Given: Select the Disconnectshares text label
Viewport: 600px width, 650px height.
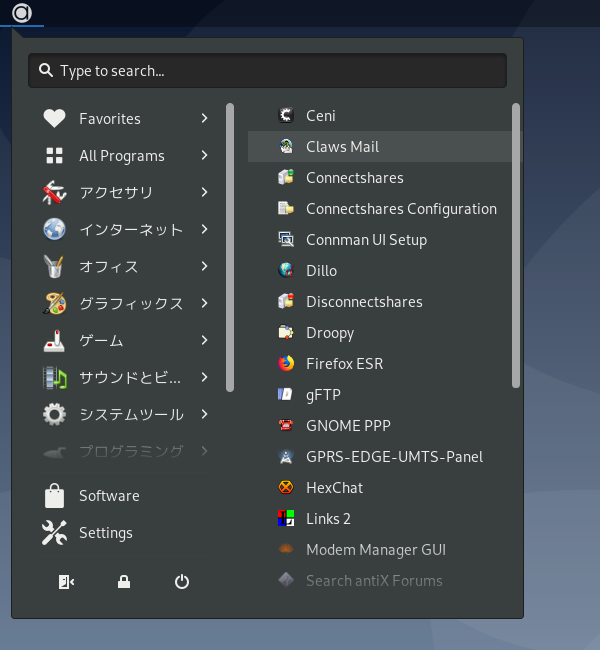Looking at the screenshot, I should click(x=364, y=302).
